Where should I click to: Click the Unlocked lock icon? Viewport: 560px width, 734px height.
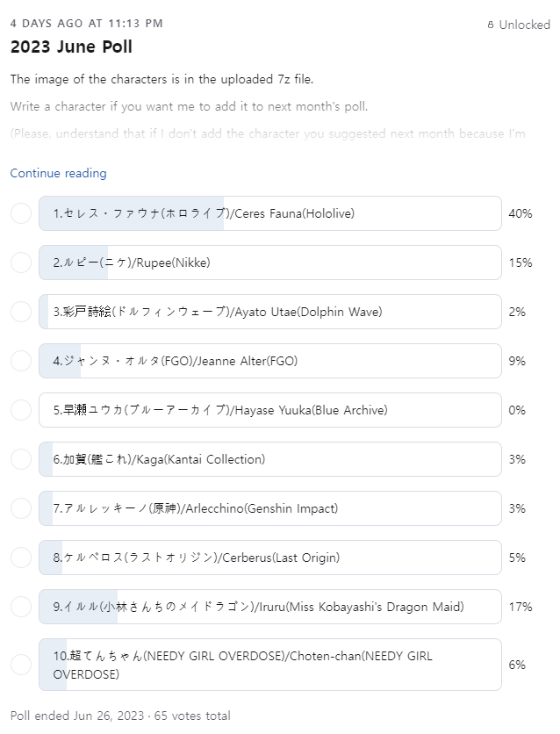[x=491, y=25]
